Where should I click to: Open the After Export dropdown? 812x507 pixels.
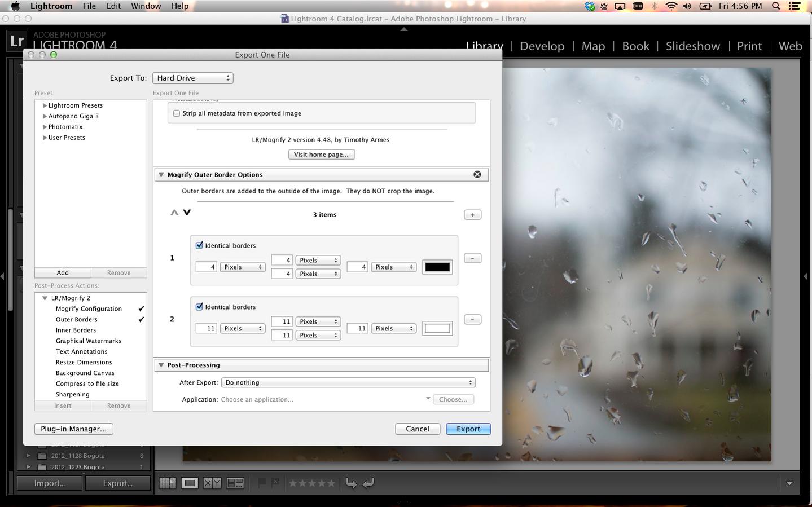tap(348, 382)
